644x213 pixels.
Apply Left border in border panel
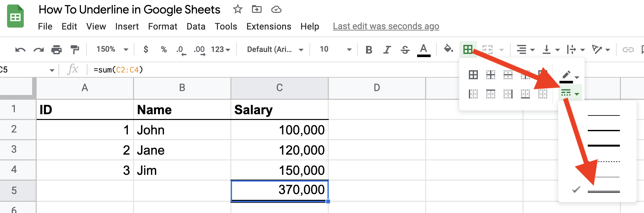473,94
